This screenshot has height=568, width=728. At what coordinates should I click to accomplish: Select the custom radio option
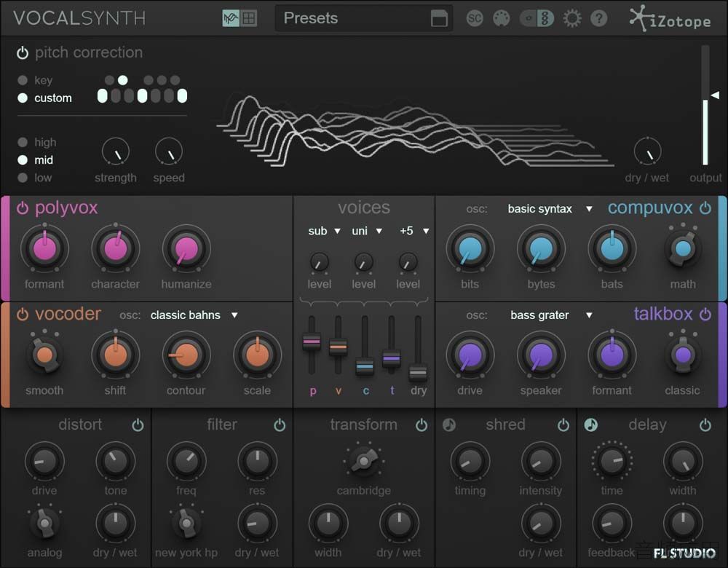pos(23,98)
